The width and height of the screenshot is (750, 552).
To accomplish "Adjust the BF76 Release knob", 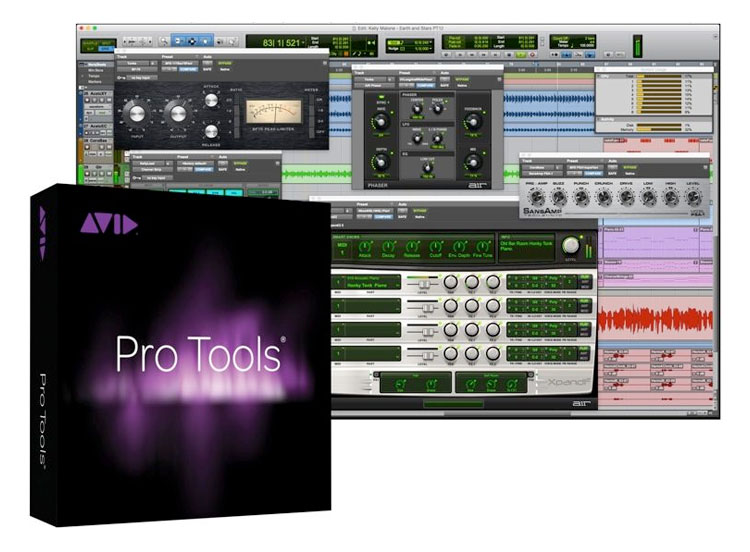I will (211, 131).
